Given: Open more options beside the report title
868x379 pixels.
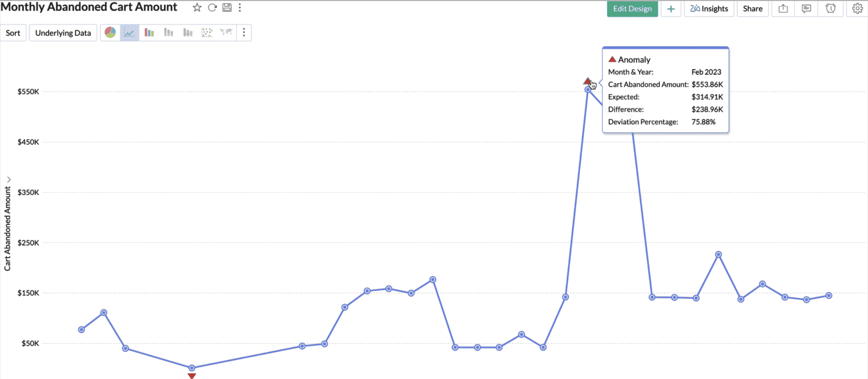Looking at the screenshot, I should coord(240,8).
